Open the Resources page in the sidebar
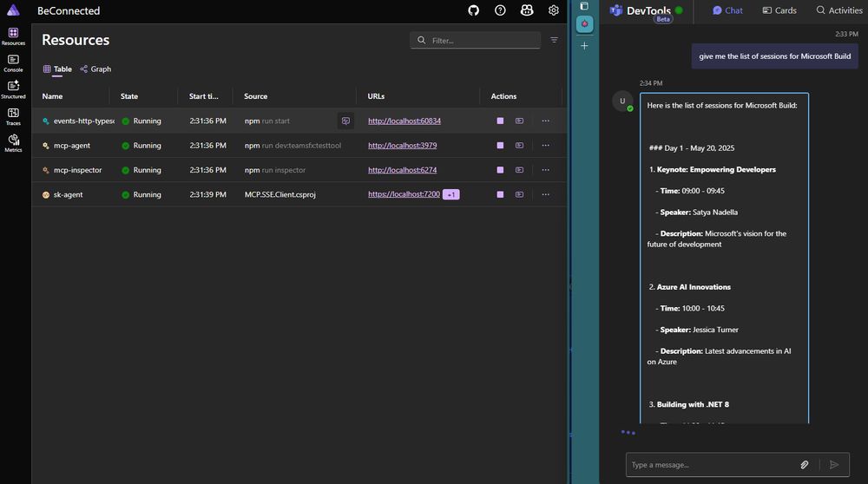The image size is (868, 484). coord(13,36)
